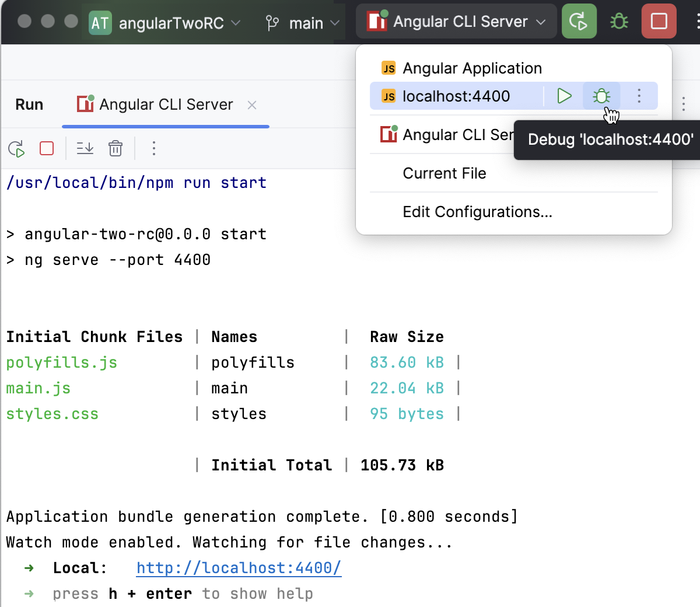
Task: Expand the Angular CLI Server configuration selector
Action: click(457, 21)
